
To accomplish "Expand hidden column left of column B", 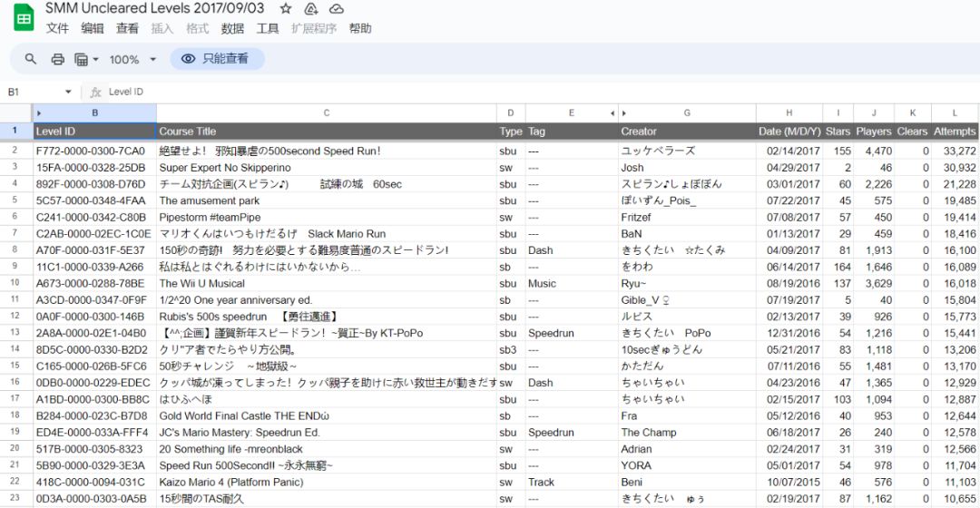I will (x=38, y=113).
